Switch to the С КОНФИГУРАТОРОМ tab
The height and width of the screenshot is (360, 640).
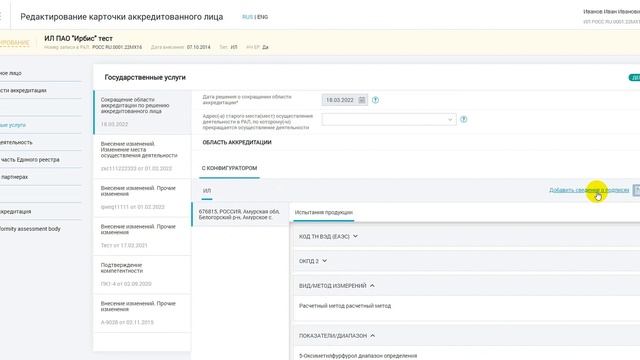[x=229, y=168]
